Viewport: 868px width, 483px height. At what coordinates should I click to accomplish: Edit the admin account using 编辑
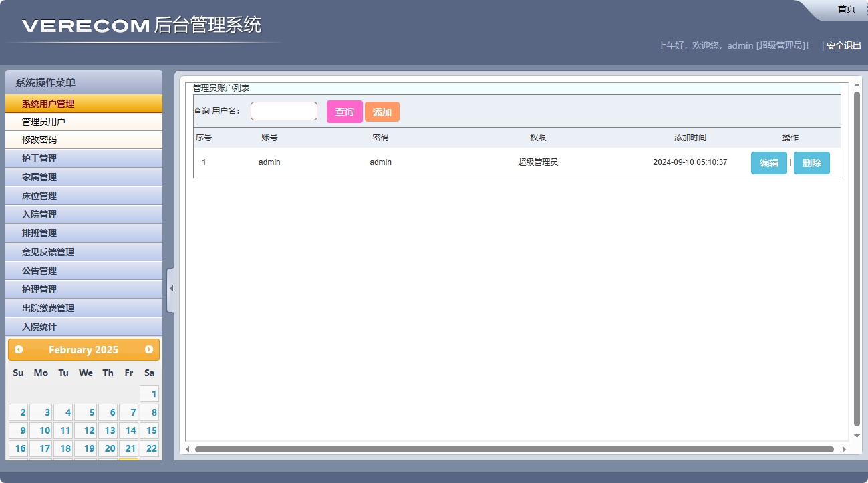[768, 162]
